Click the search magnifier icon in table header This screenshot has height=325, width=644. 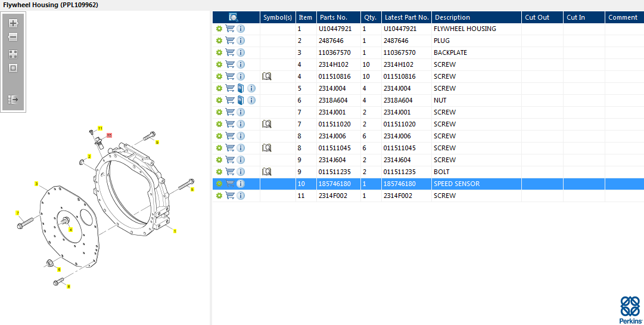point(234,17)
